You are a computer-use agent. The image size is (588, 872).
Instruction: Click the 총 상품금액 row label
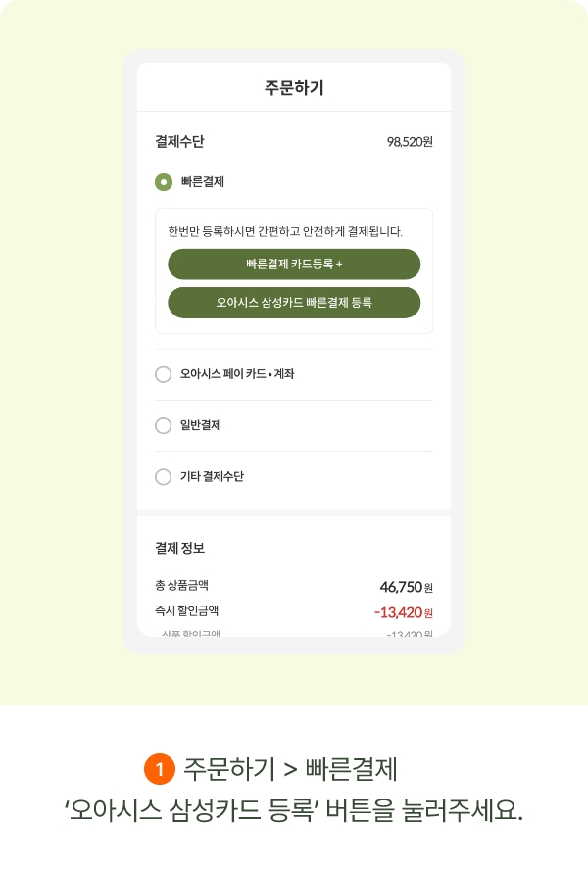tap(181, 586)
